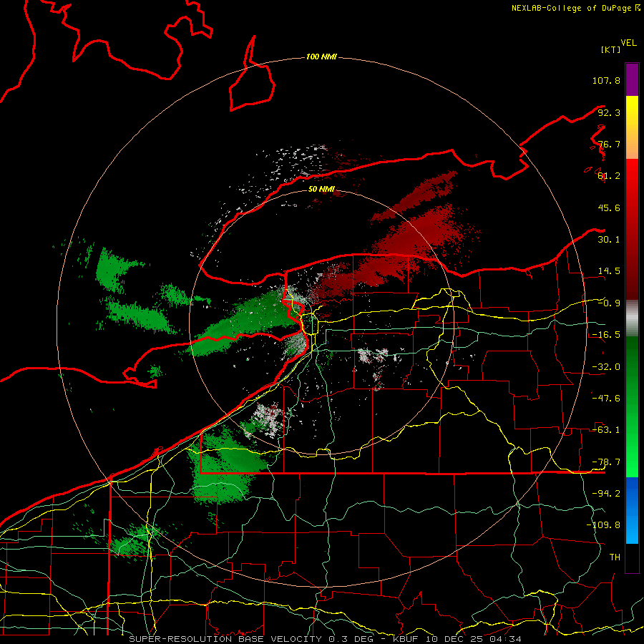
Task: Pick the blue segment of the color bar
Action: [x=632, y=510]
